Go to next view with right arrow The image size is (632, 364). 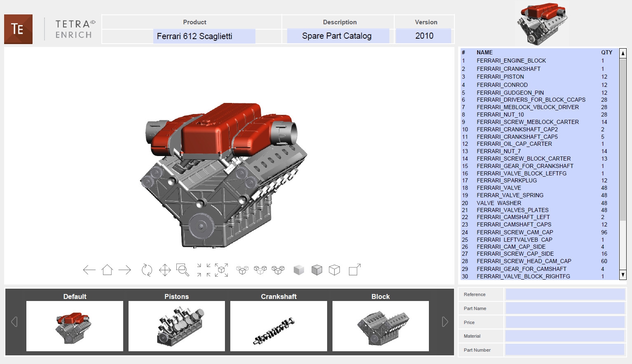click(x=125, y=270)
